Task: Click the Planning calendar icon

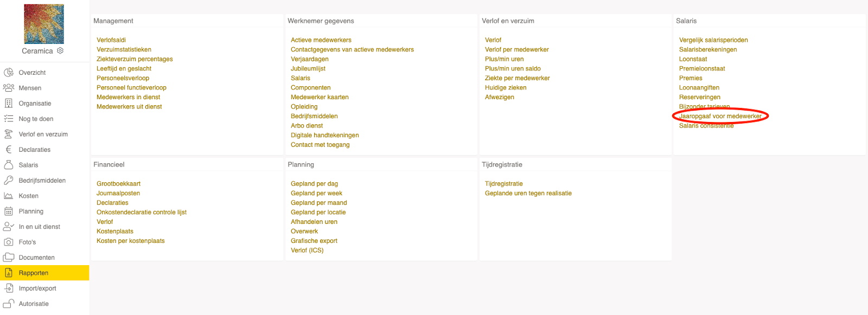Action: (9, 211)
